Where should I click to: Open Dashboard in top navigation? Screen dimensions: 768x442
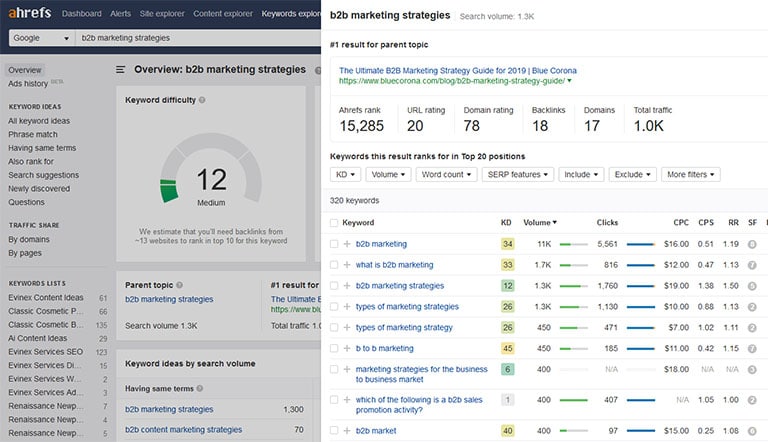click(81, 14)
